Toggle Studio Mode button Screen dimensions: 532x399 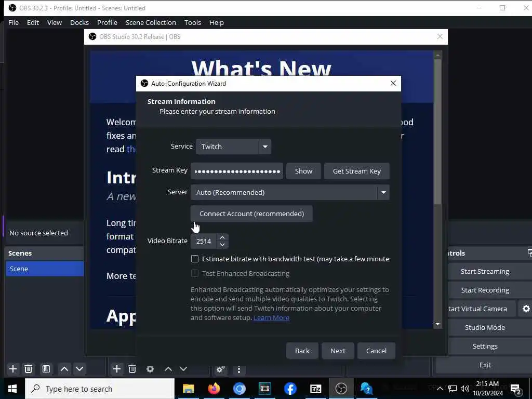pos(485,327)
